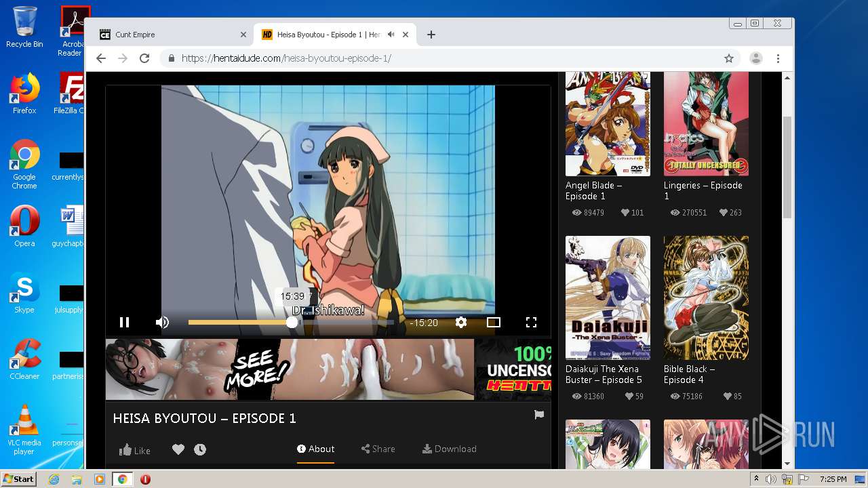This screenshot has width=868, height=488.
Task: Add to favorites with the heart icon
Action: point(178,449)
